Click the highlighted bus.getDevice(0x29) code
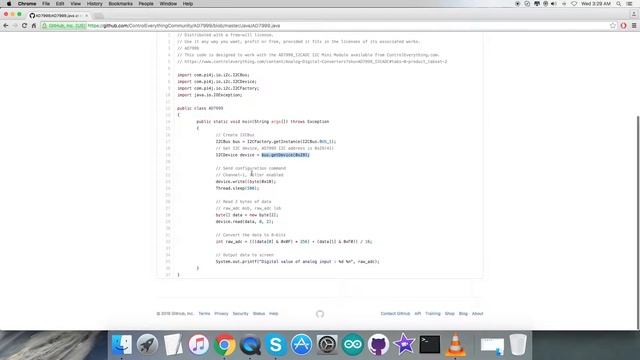Viewport: 640px width, 360px height. tap(285, 155)
